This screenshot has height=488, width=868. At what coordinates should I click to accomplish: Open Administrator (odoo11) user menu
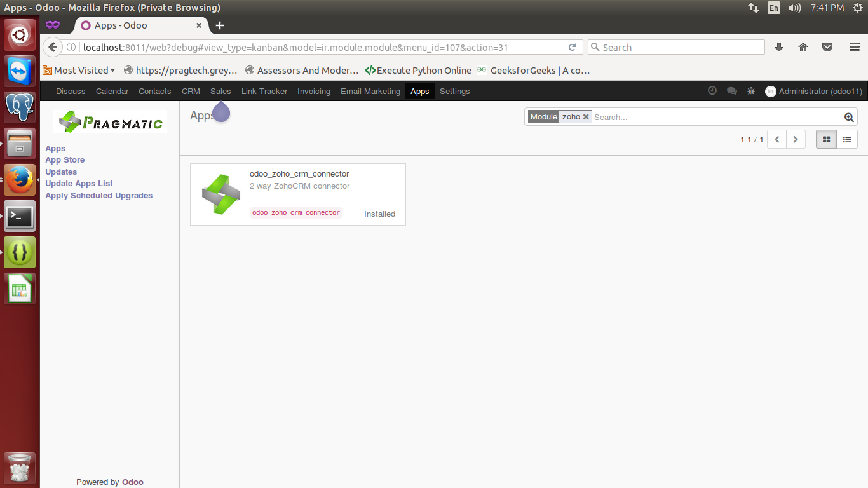(814, 91)
